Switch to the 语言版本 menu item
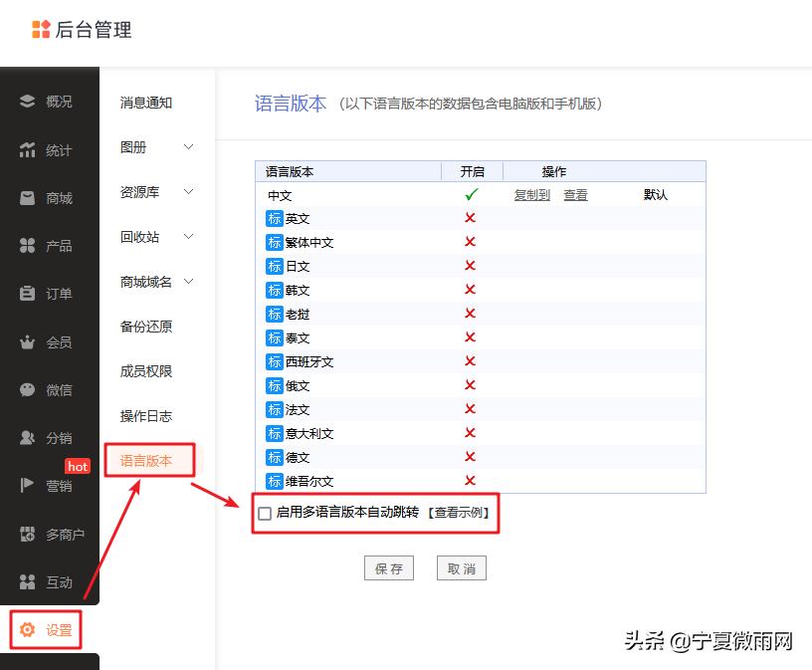Viewport: 812px width, 670px height. tap(147, 460)
